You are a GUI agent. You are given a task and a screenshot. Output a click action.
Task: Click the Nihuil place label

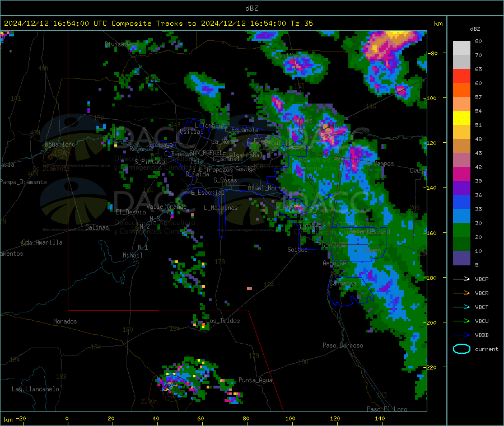click(x=132, y=255)
